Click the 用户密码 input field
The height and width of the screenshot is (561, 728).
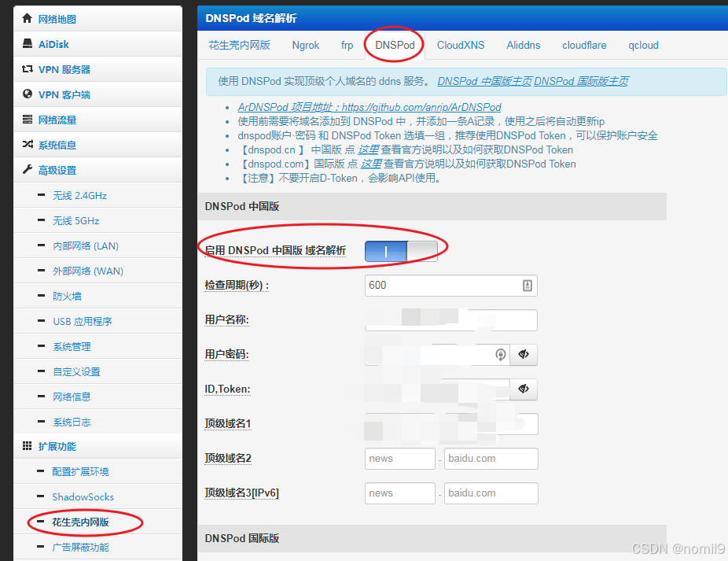tap(437, 355)
